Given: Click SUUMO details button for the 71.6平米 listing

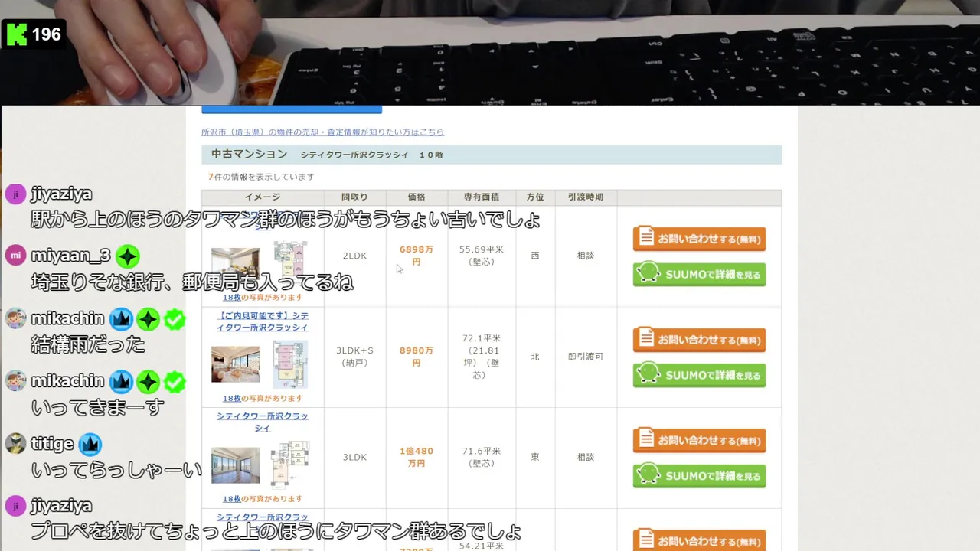Looking at the screenshot, I should [x=699, y=475].
